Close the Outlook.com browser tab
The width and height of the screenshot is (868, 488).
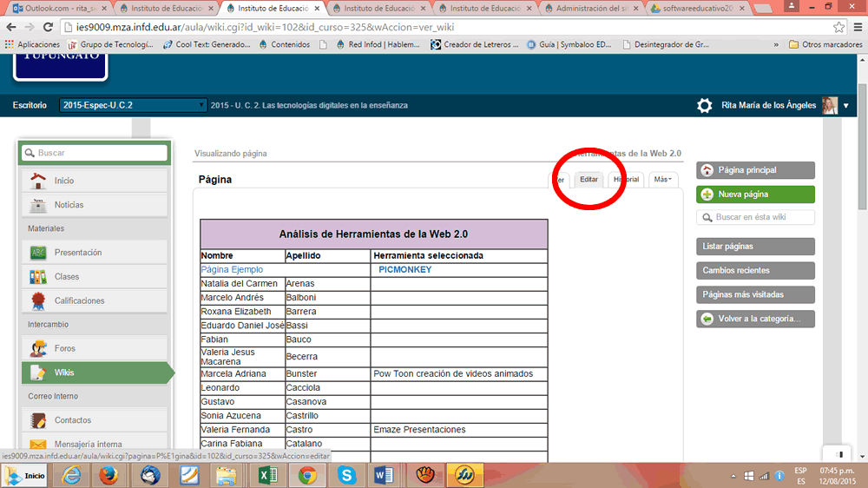pyautogui.click(x=104, y=9)
